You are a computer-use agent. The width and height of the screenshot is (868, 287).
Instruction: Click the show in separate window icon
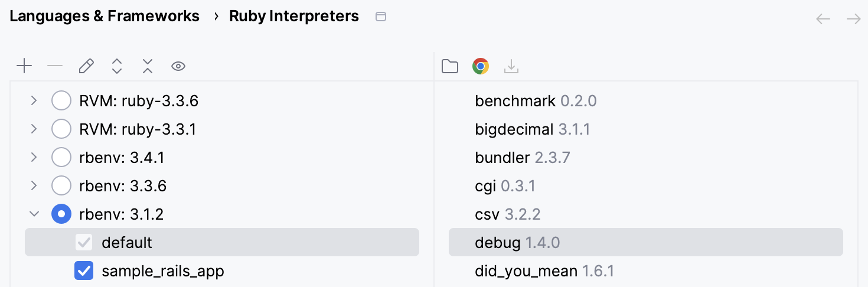381,17
